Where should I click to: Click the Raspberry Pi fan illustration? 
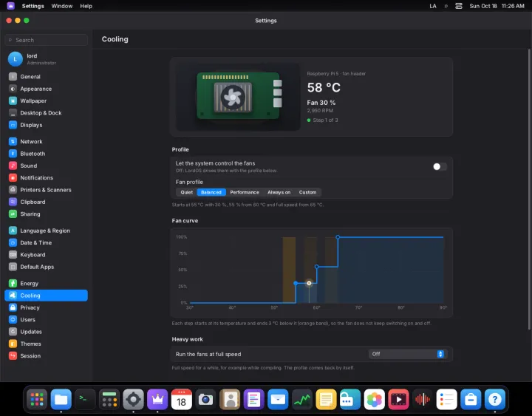coord(239,97)
